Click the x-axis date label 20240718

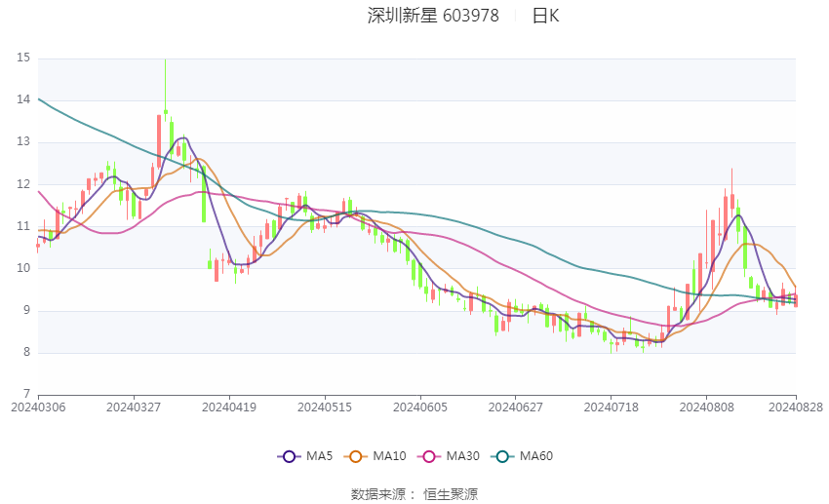(612, 407)
